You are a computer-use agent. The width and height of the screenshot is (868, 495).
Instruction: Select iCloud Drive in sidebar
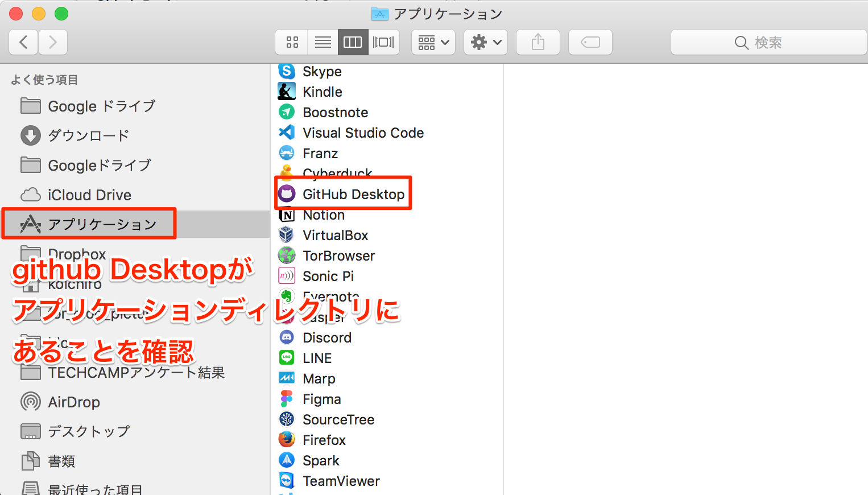(89, 195)
